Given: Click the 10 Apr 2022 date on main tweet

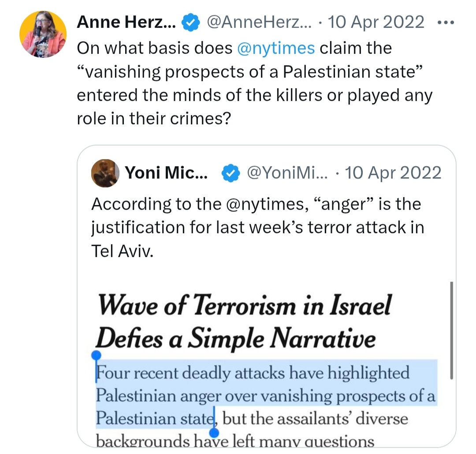Looking at the screenshot, I should [x=376, y=22].
